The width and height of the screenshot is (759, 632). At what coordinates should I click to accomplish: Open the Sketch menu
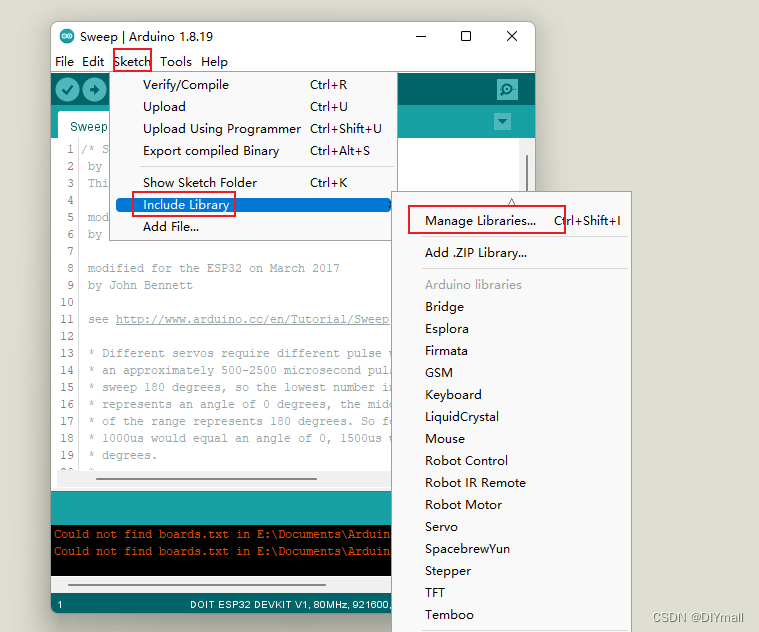132,62
